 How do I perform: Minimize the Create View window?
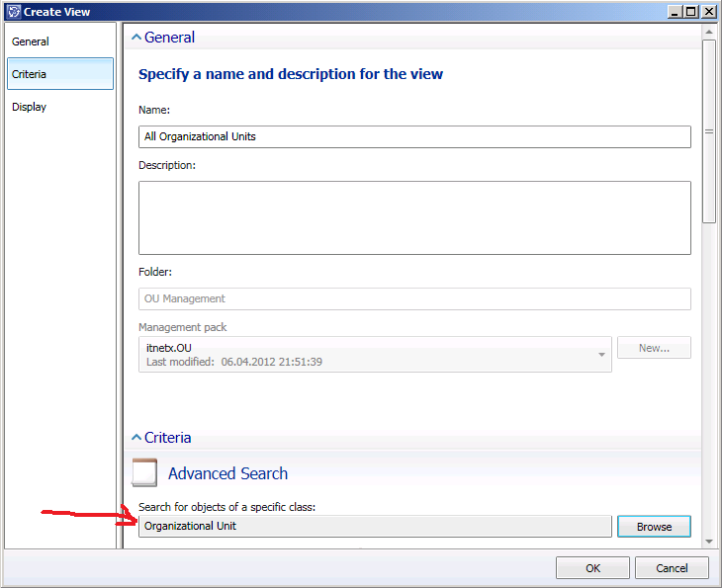(x=675, y=12)
